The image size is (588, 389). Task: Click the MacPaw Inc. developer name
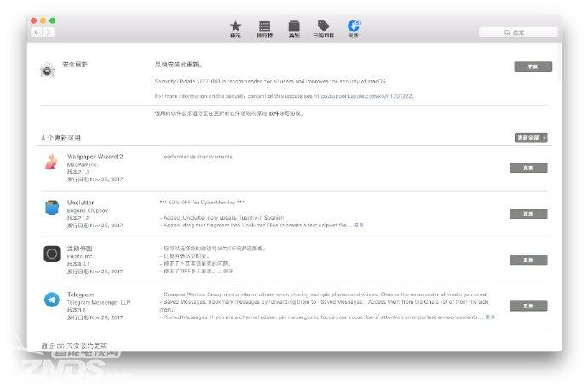coord(82,165)
